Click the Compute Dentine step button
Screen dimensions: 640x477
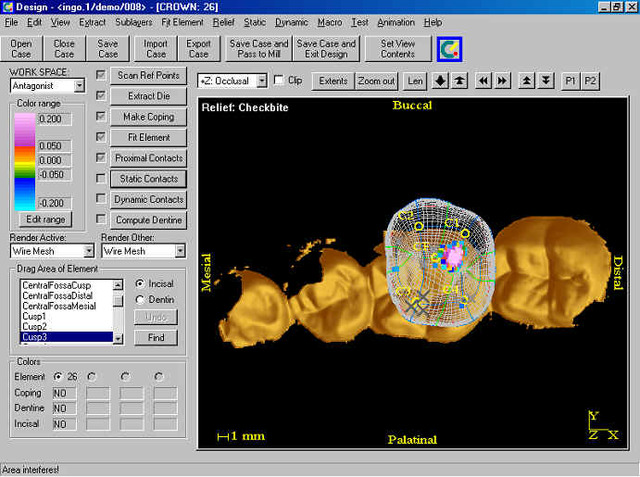(x=149, y=220)
